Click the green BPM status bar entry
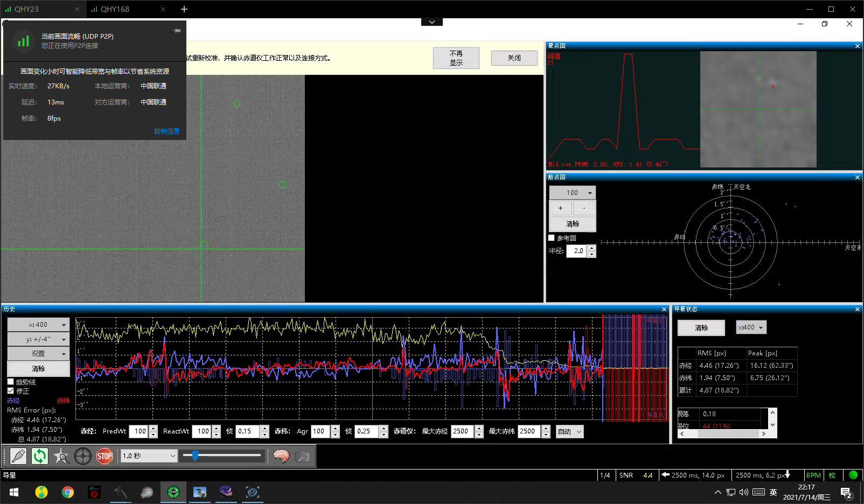Image resolution: width=864 pixels, height=504 pixels. [813, 475]
